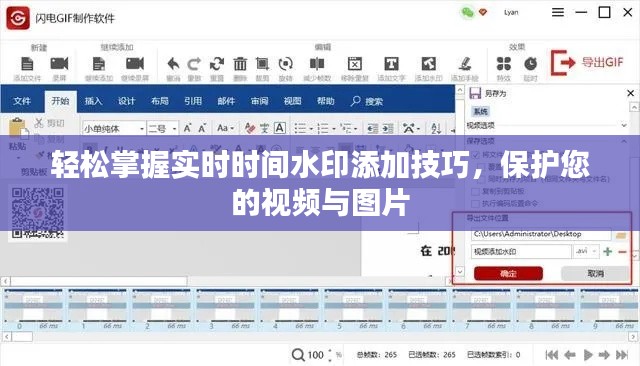Switch to the 视图 ribbon tab
The height and width of the screenshot is (366, 640).
pyautogui.click(x=292, y=101)
